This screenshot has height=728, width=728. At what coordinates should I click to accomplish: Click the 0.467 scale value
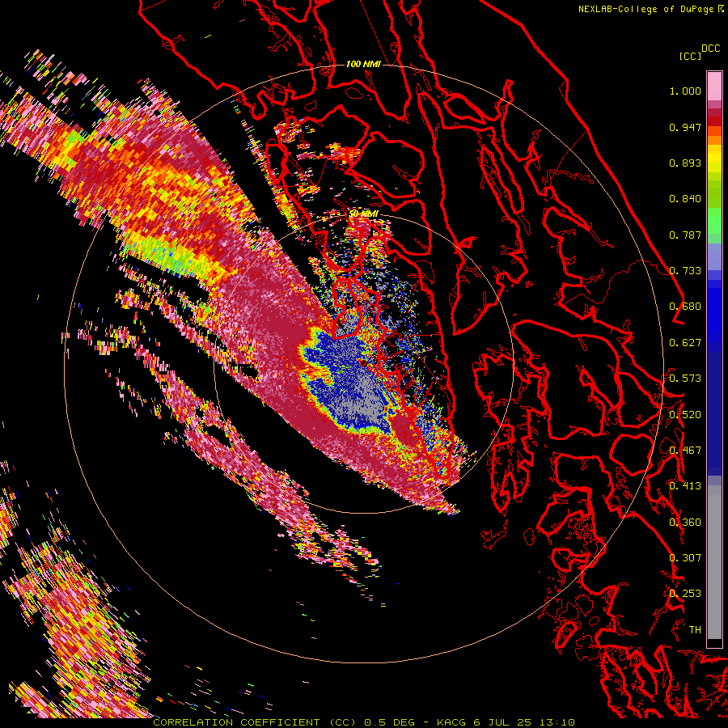click(685, 451)
